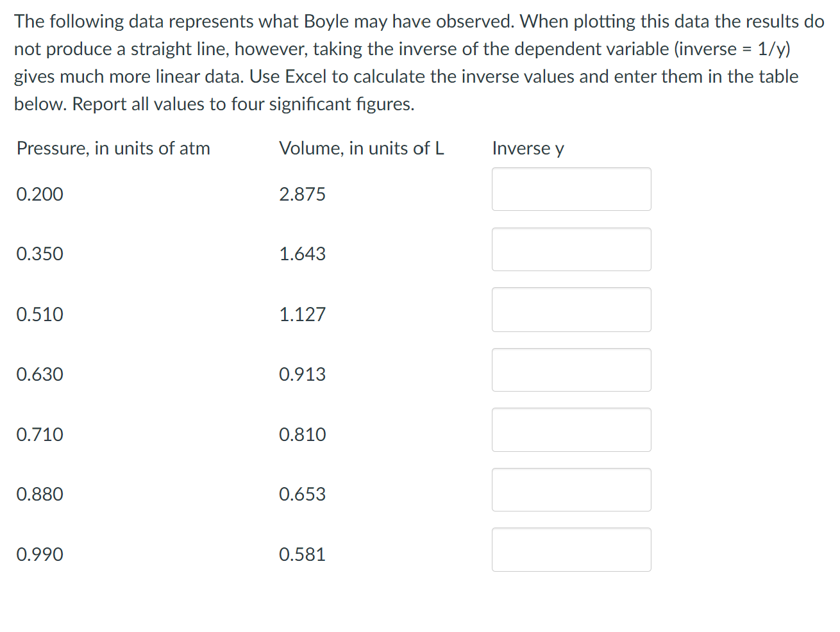The height and width of the screenshot is (632, 840).
Task: Click the Inverse y input box for pressure 0.200
Action: 571,189
